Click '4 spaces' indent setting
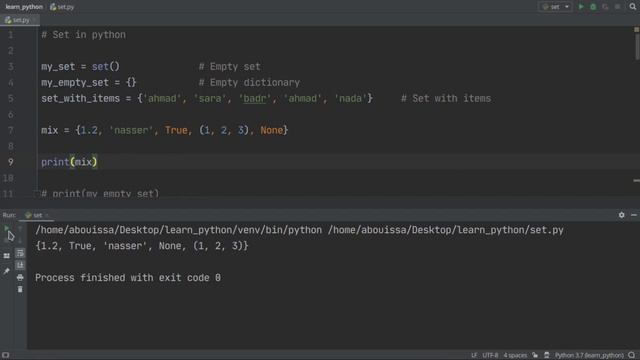Viewport: 640px width, 360px height. (515, 356)
